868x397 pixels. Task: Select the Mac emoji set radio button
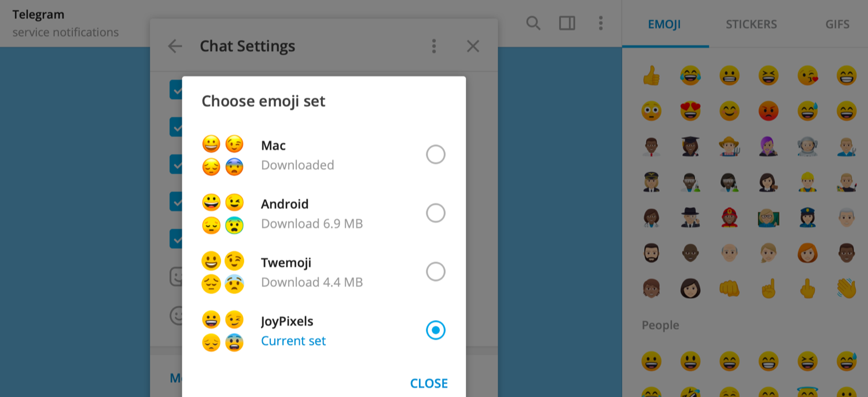tap(436, 155)
